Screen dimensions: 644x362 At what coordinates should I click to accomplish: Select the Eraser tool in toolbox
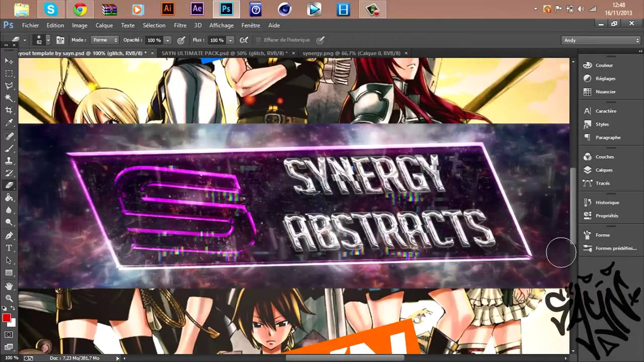[9, 186]
